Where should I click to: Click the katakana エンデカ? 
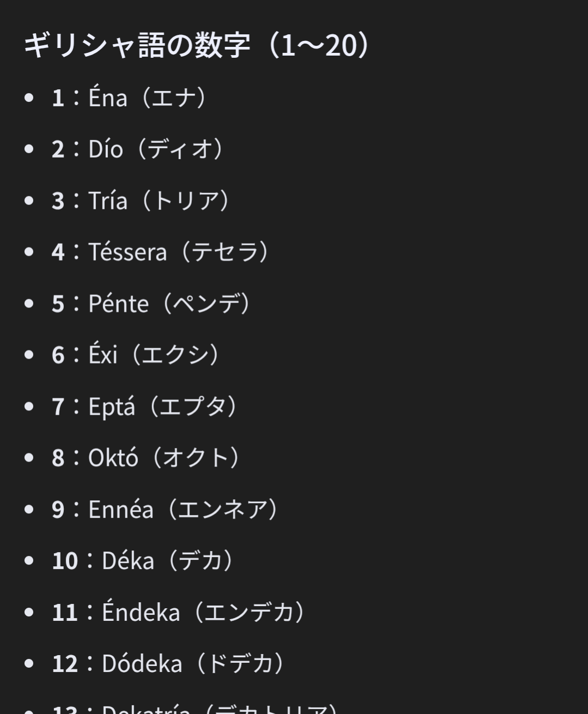pyautogui.click(x=249, y=612)
